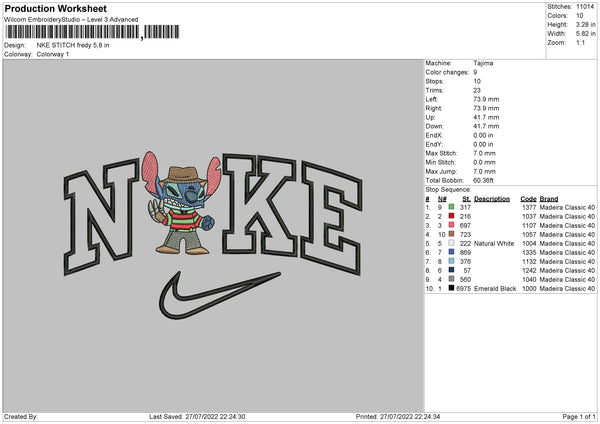The height and width of the screenshot is (424, 600).
Task: Click the 'Up:' label
Action: tap(430, 117)
